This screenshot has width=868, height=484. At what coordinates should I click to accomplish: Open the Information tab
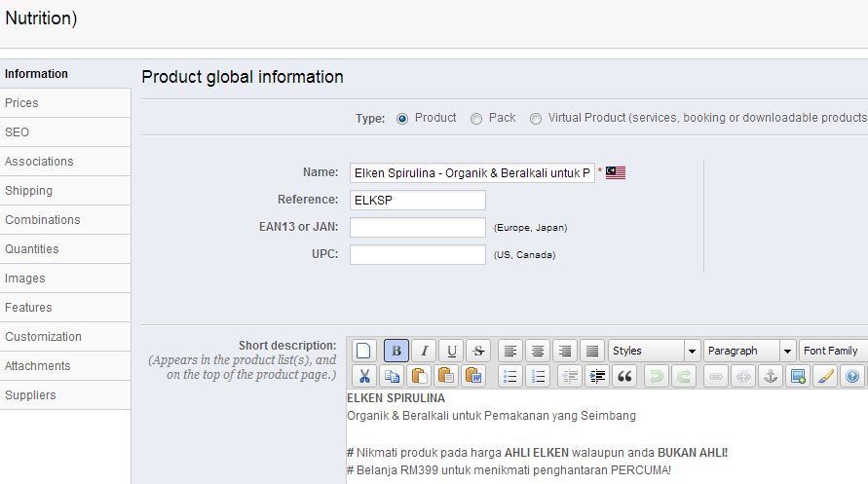point(64,74)
